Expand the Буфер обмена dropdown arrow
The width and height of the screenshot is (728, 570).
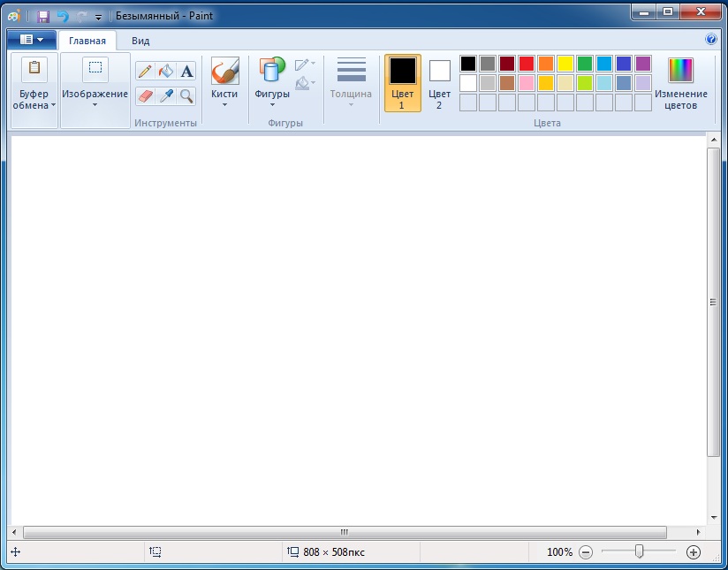53,105
